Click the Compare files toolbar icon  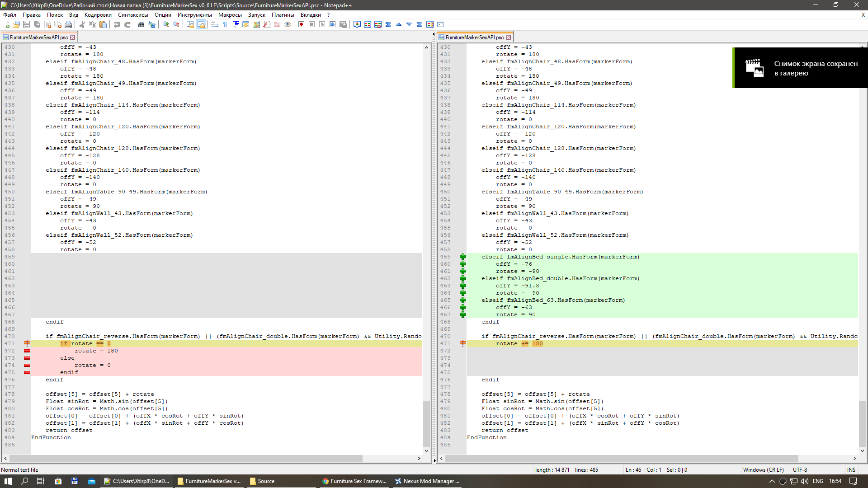pyautogui.click(x=368, y=24)
